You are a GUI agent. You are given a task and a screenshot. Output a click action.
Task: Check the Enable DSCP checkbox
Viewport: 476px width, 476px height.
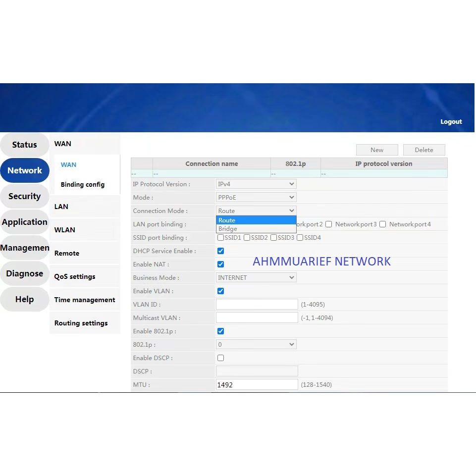pos(220,358)
